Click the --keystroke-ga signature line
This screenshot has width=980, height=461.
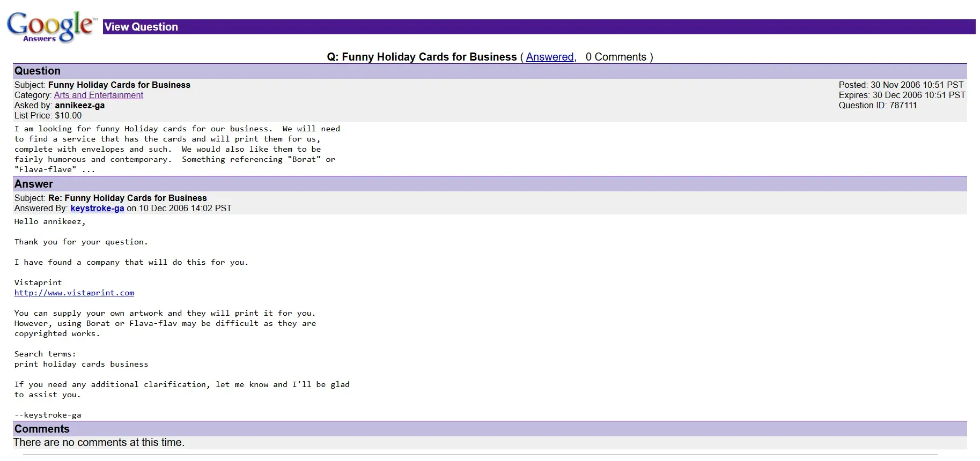(x=48, y=415)
